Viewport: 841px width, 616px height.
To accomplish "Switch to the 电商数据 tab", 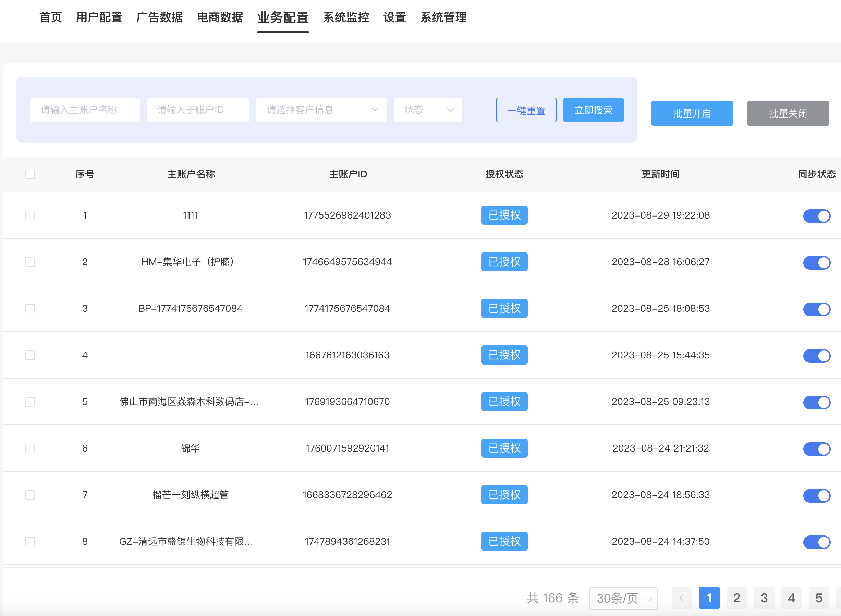I will [x=220, y=17].
